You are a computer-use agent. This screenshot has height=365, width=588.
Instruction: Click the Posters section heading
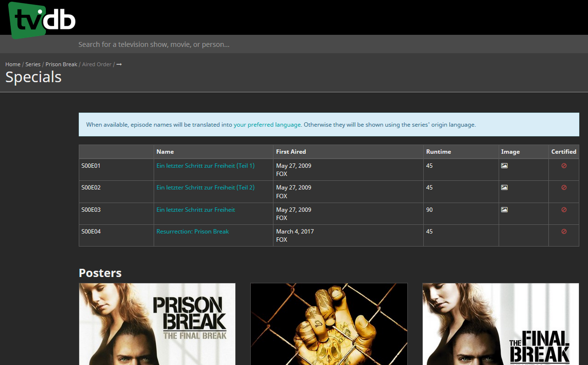[100, 273]
